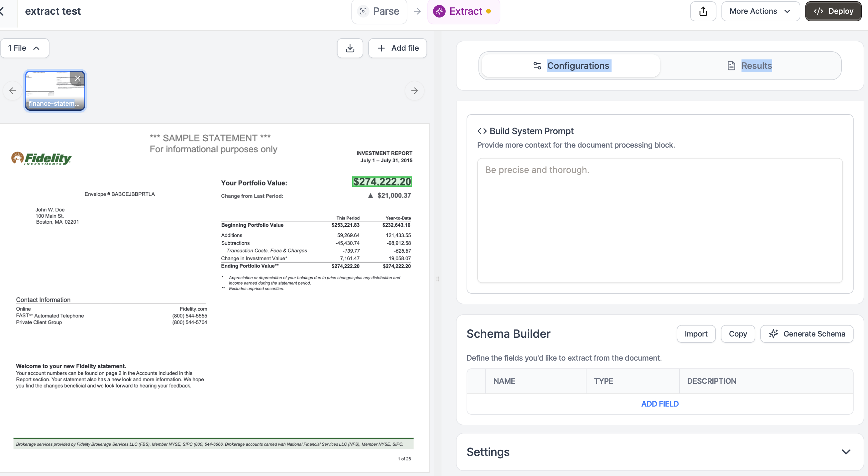Viewport: 868px width, 476px height.
Task: Click the Parse step icon
Action: pos(363,11)
